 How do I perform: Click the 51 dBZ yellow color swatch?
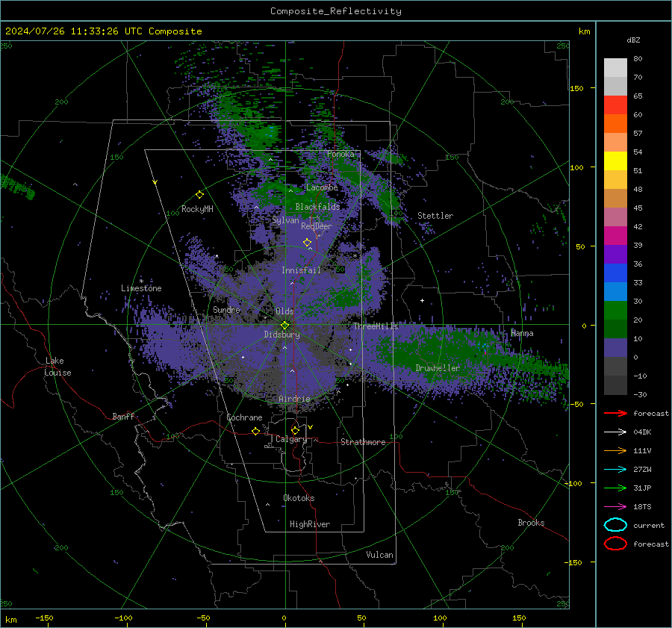tap(615, 161)
